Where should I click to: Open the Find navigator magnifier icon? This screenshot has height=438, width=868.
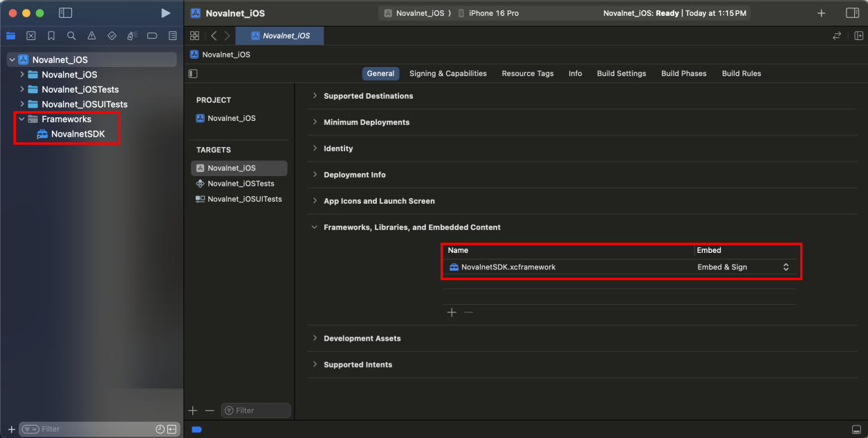(71, 36)
